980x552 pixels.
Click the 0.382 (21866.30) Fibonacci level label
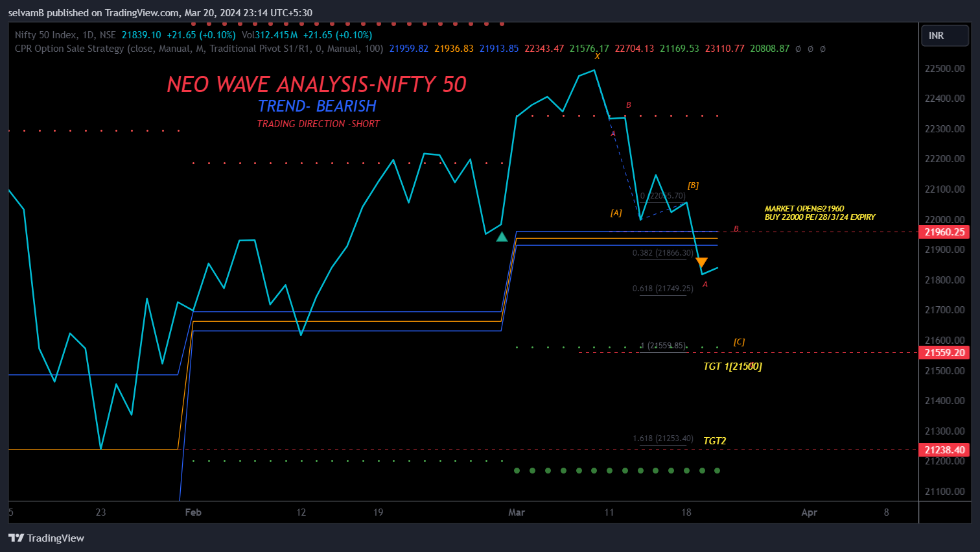click(663, 253)
